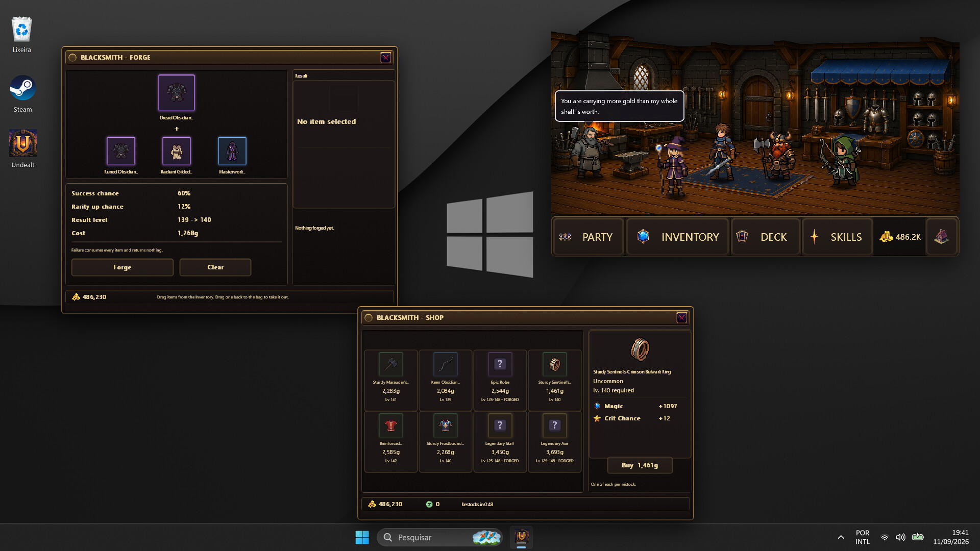Click the 'Success chance' 60% value
Viewport: 980px width, 551px height.
184,193
